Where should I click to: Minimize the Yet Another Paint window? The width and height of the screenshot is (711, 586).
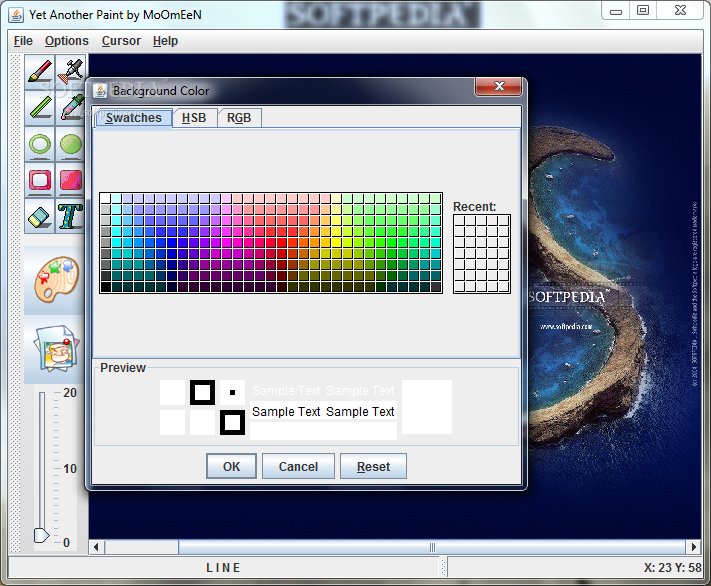[616, 11]
